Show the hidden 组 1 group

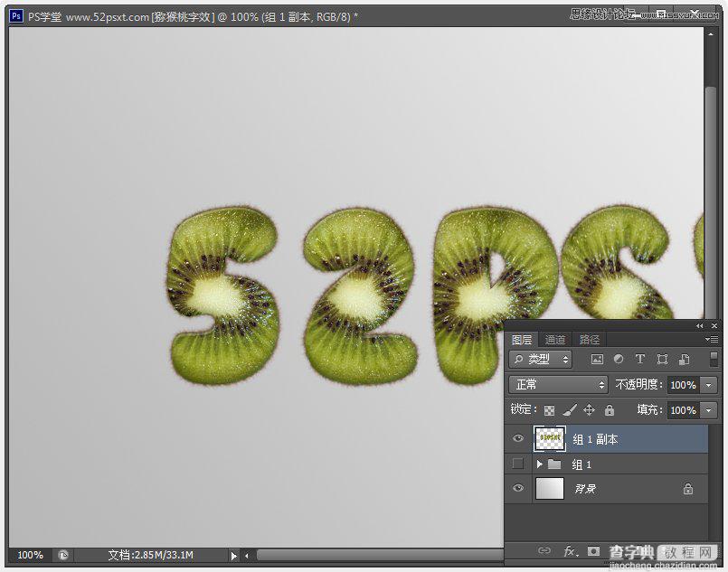tap(517, 464)
